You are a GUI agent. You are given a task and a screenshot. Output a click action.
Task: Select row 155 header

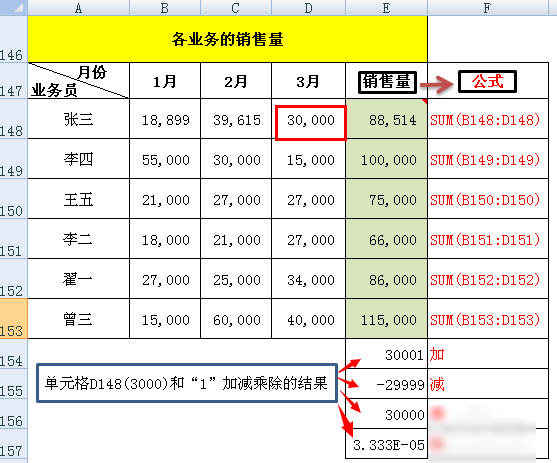point(13,384)
